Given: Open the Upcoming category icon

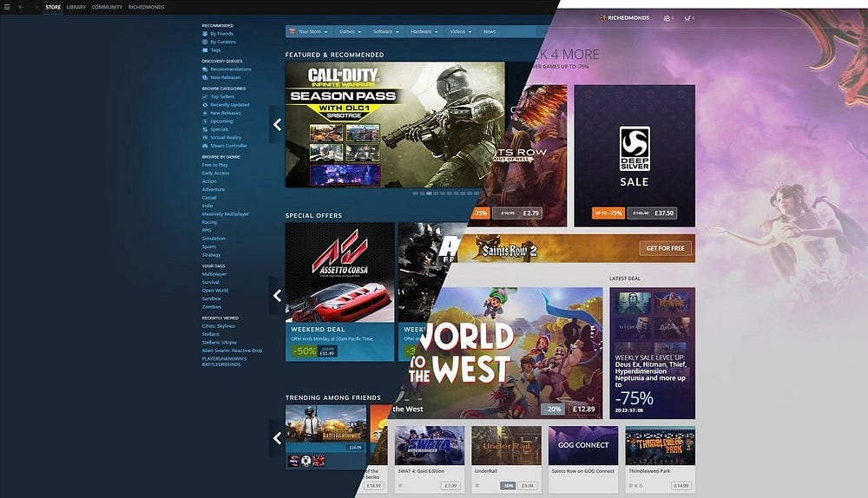Looking at the screenshot, I should pyautogui.click(x=205, y=121).
